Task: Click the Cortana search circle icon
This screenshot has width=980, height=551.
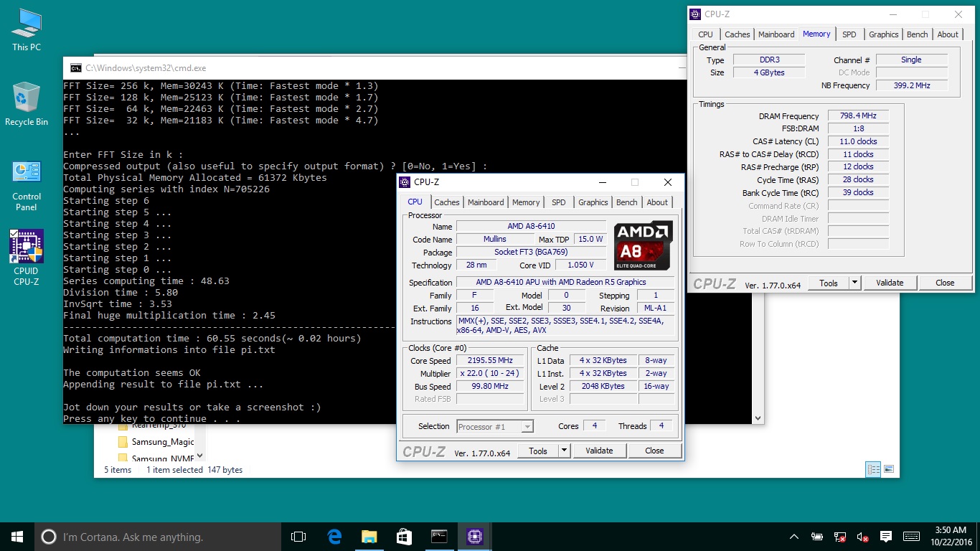Action: [49, 537]
